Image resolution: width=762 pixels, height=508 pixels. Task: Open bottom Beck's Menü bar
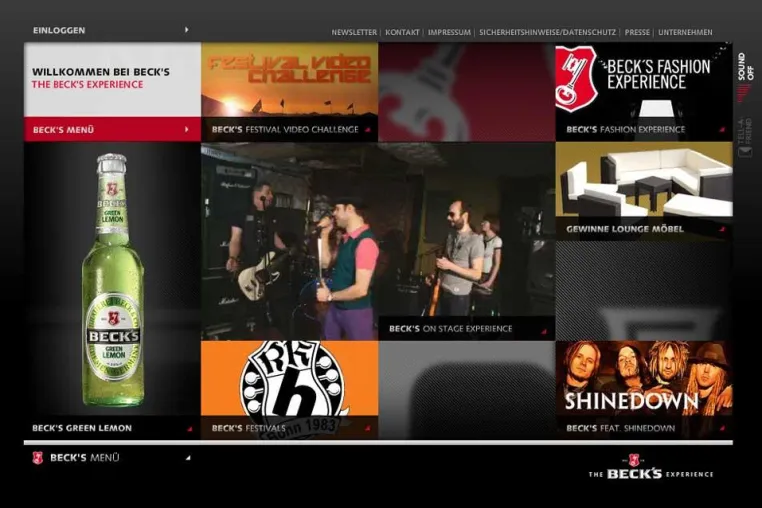(x=112, y=458)
